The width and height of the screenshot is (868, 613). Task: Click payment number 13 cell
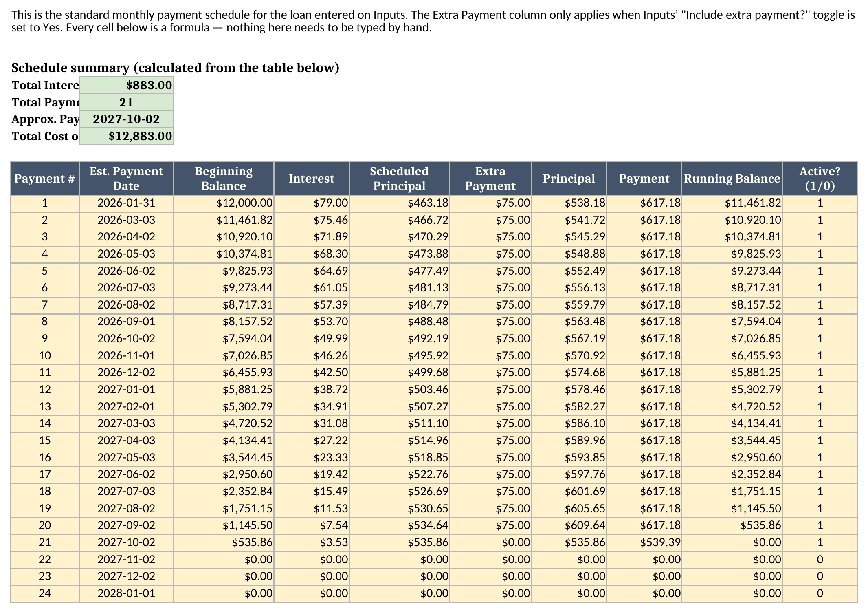point(45,407)
